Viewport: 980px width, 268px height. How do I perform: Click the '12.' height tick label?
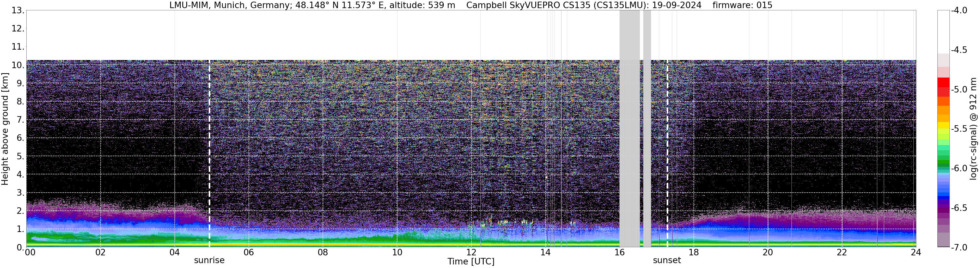18,29
